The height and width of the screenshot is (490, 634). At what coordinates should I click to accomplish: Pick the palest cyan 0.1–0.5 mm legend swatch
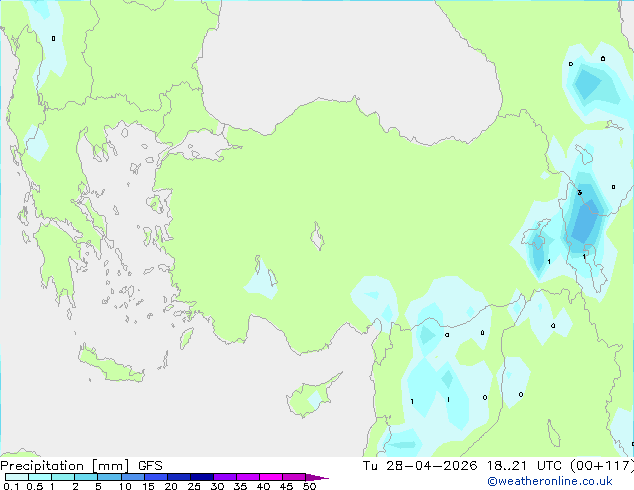tap(17, 477)
